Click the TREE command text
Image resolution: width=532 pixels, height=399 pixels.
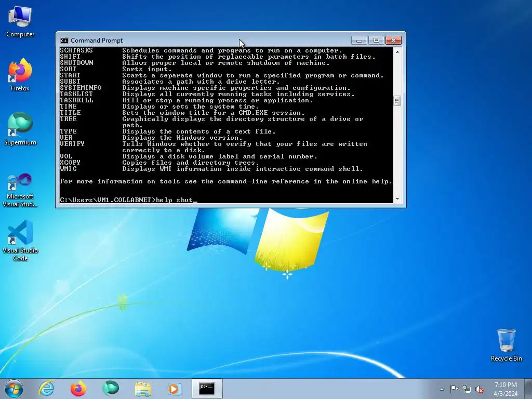(68, 119)
